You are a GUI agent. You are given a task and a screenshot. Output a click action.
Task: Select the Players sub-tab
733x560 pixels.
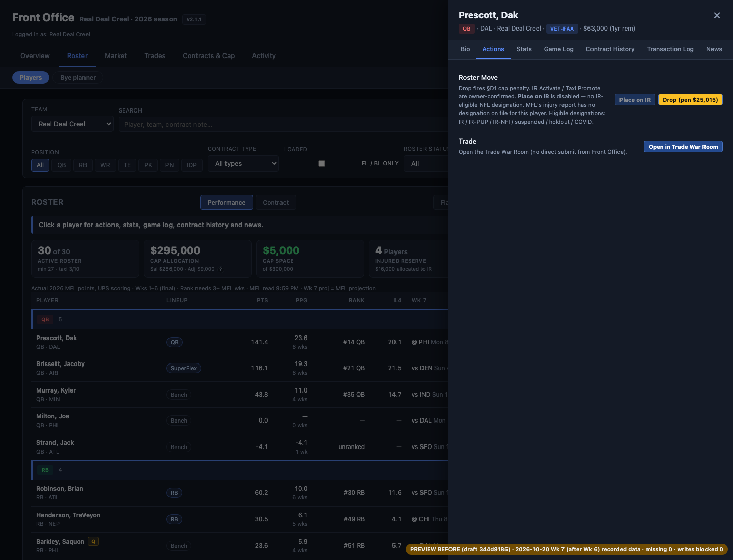31,78
